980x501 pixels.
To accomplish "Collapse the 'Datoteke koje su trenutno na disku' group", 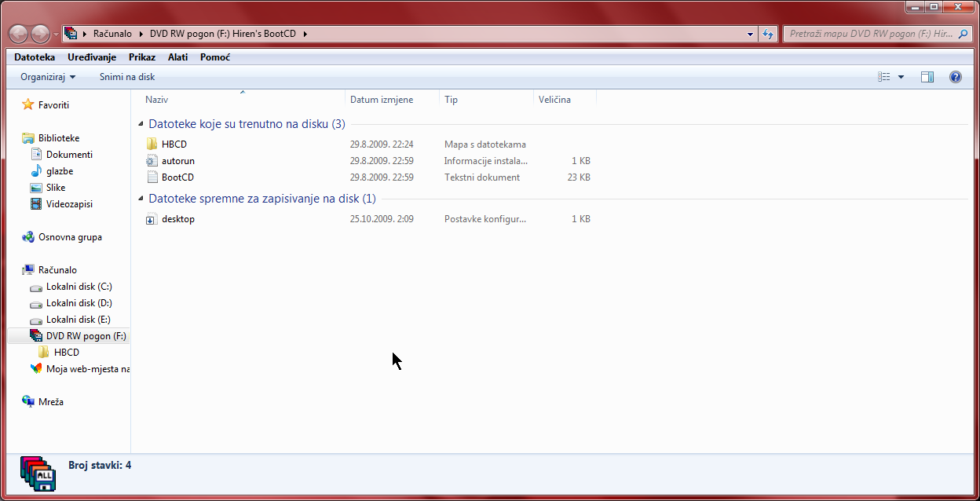I will tap(141, 124).
